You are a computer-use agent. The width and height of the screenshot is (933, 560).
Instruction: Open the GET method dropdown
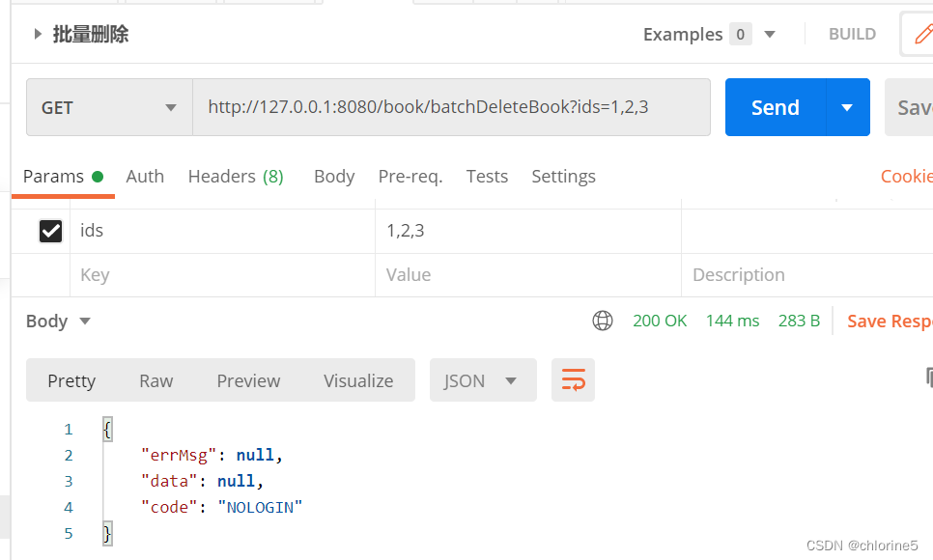tap(109, 108)
